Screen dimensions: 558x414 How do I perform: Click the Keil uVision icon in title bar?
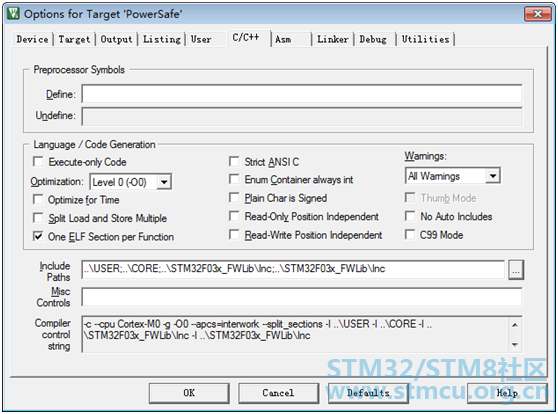click(14, 14)
